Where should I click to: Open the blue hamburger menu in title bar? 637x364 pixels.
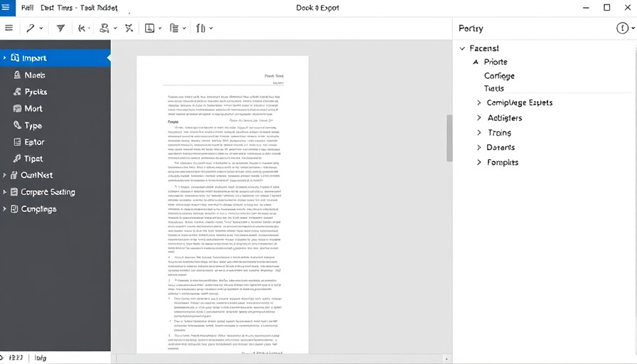point(6,7)
